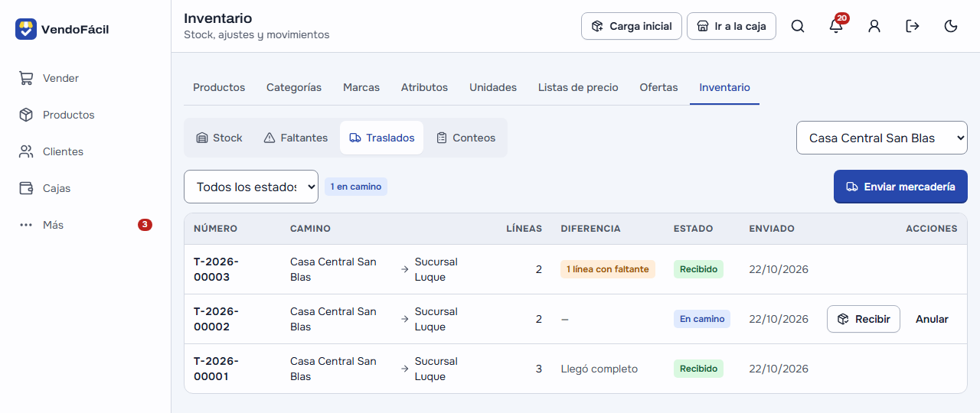This screenshot has width=980, height=413.
Task: Switch to the Ofertas tab
Action: (659, 87)
